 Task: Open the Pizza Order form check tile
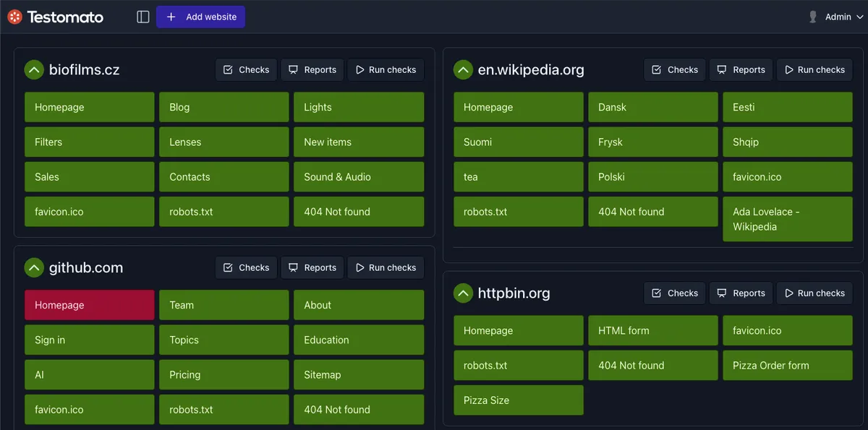click(788, 366)
